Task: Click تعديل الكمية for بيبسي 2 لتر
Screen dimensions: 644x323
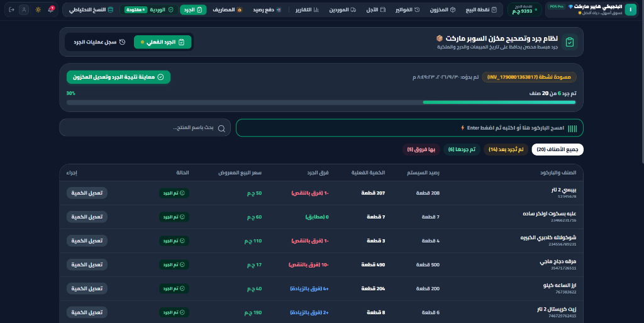Action: [x=87, y=193]
